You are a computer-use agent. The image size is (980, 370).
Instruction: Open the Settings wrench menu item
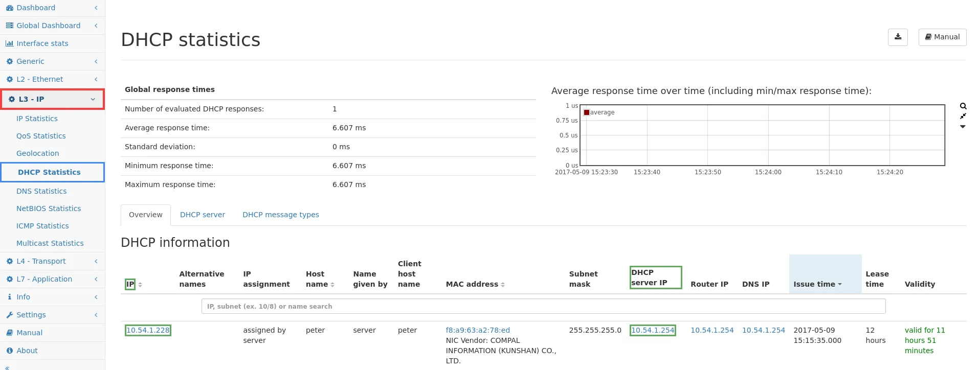(x=31, y=315)
